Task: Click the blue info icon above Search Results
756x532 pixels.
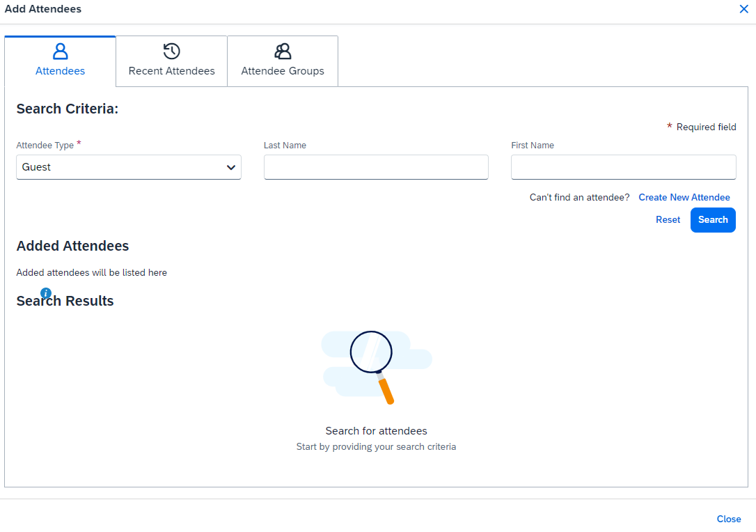Action: click(46, 293)
